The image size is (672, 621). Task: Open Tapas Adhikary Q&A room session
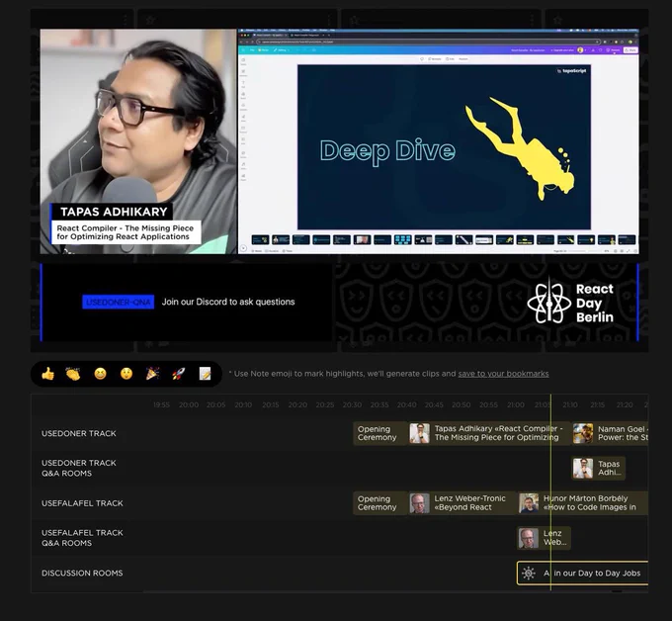(598, 468)
